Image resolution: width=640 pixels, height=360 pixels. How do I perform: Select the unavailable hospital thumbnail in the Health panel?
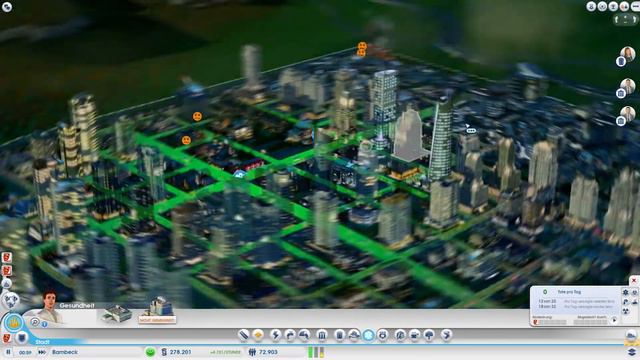158,311
